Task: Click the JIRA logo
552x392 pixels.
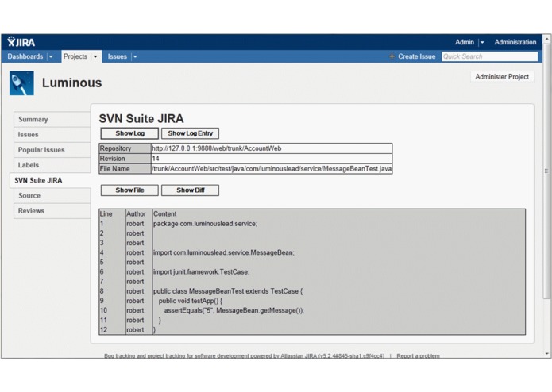Action: (21, 42)
